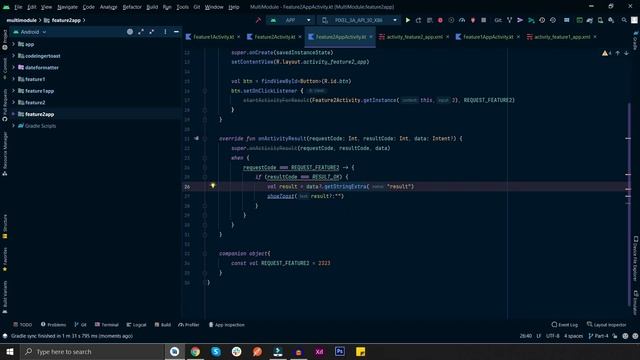
Task: Open the Refactor menu
Action: click(x=132, y=7)
